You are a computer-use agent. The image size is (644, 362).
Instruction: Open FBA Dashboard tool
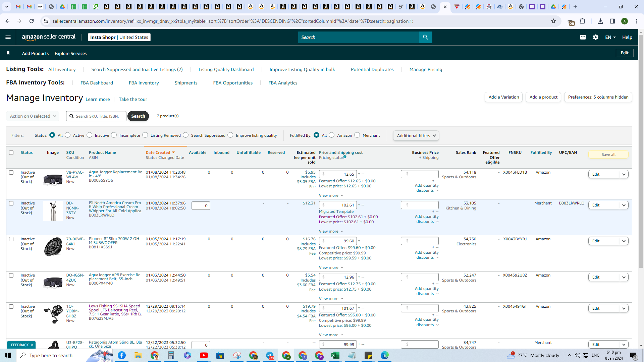(x=97, y=83)
